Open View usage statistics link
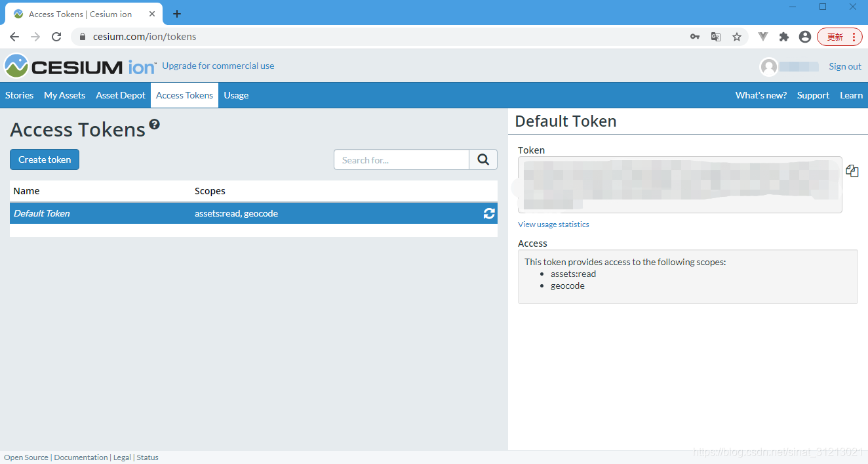Viewport: 868px width, 464px height. point(553,224)
